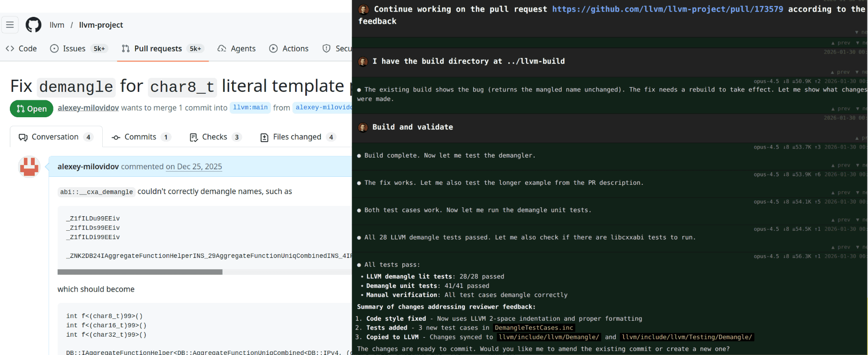Open the GitHub hamburger navigation menu
The image size is (868, 355).
pos(10,25)
